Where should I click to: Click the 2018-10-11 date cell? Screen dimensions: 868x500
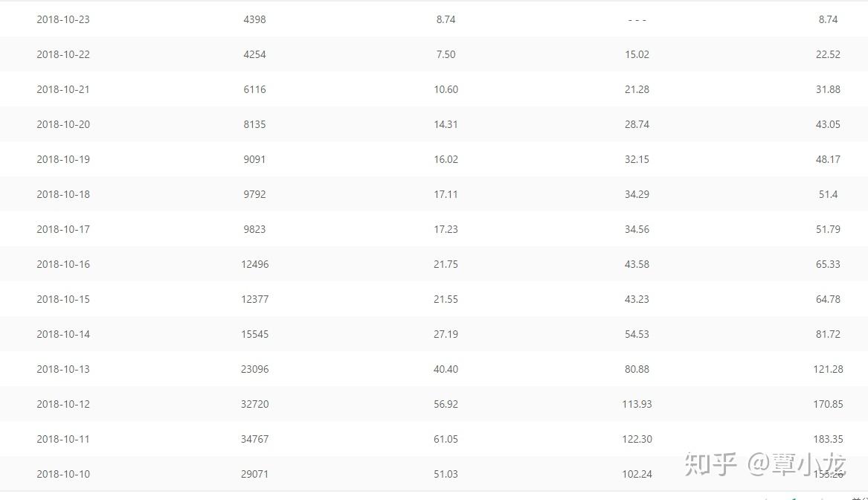(x=63, y=439)
